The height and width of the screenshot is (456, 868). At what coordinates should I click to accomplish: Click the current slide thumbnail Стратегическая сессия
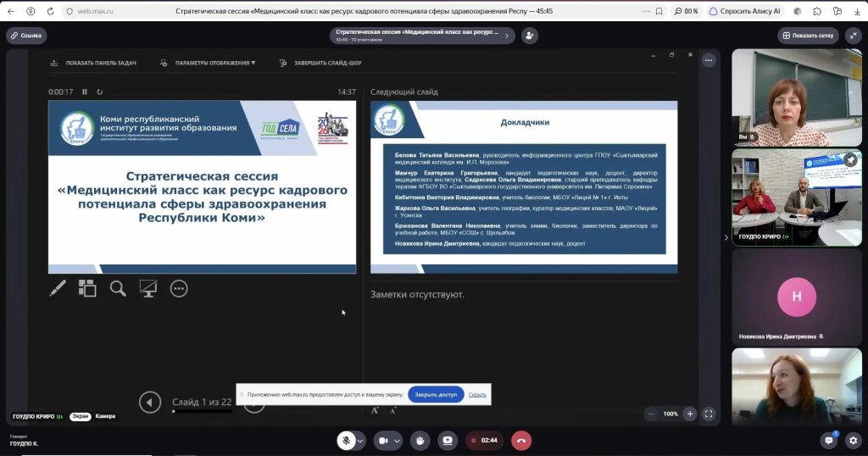pos(202,187)
